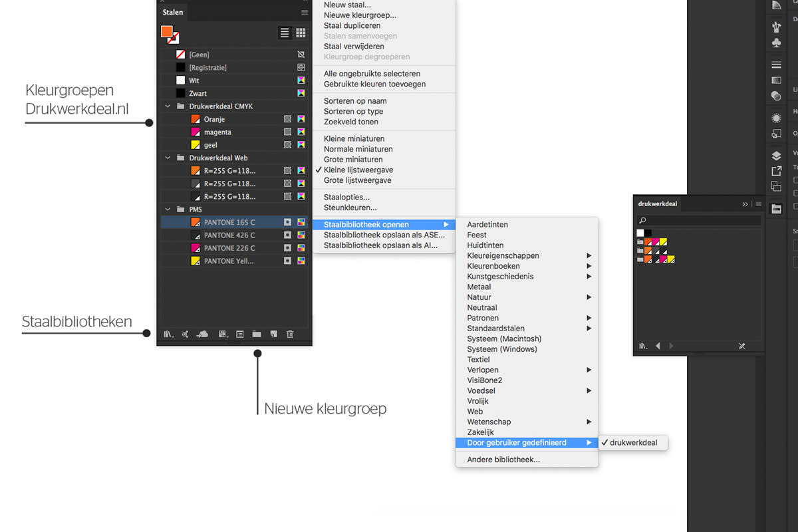Toggle the checked drukwerkdeal library entry

click(633, 443)
